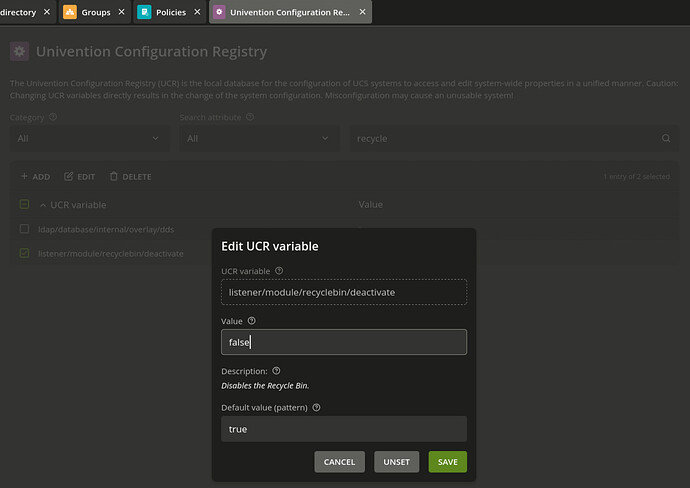Uncheck the listener/module/recyclebin/deactivate row checkbox
Viewport: 690px width, 488px height.
[x=24, y=253]
